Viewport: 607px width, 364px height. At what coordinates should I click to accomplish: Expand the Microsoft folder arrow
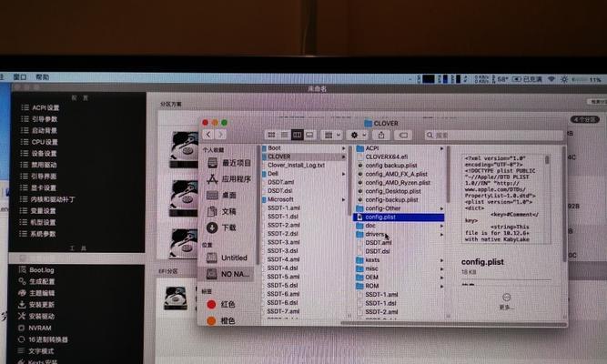[343, 199]
